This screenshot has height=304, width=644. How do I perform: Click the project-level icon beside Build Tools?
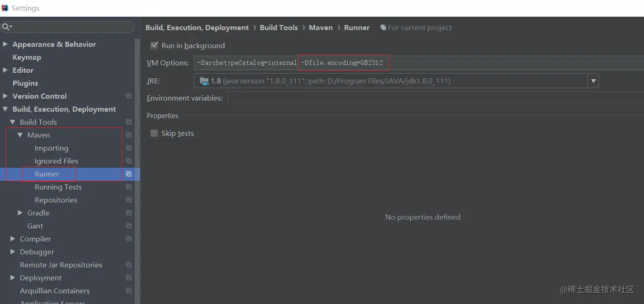(129, 122)
